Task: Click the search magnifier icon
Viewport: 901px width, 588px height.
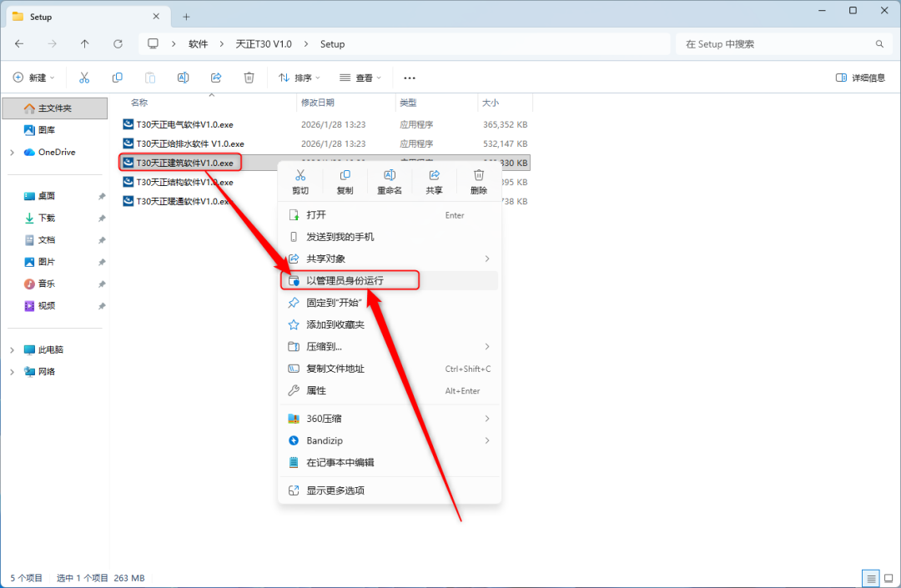Action: tap(879, 44)
